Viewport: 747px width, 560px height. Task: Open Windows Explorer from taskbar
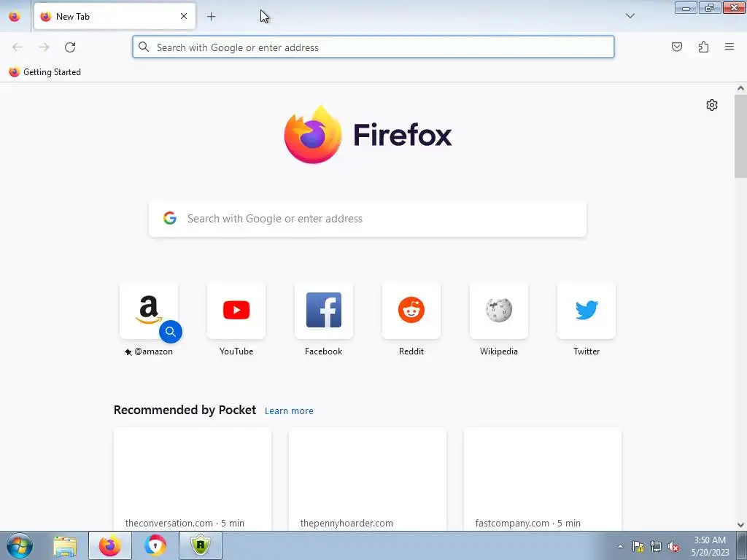[x=65, y=545]
